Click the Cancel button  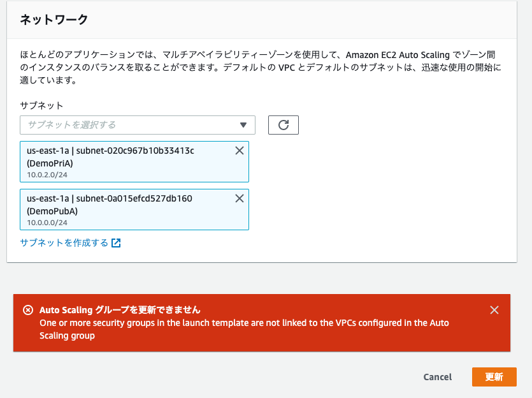(x=437, y=377)
